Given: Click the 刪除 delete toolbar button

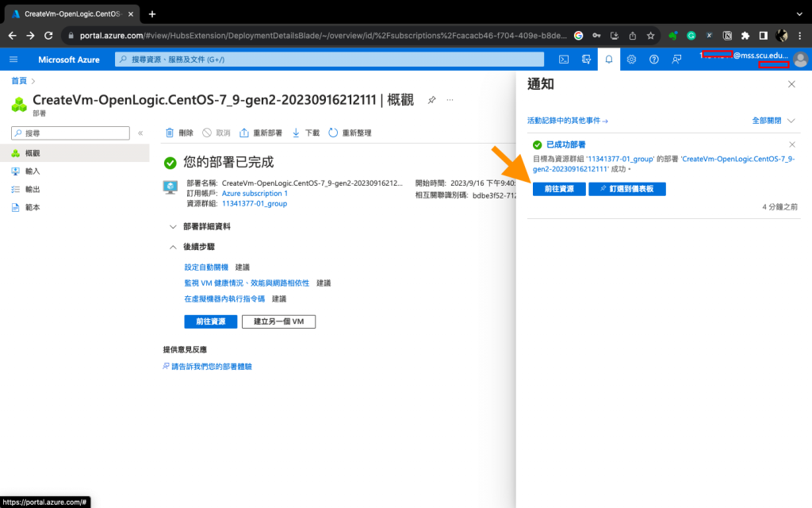Looking at the screenshot, I should (179, 133).
